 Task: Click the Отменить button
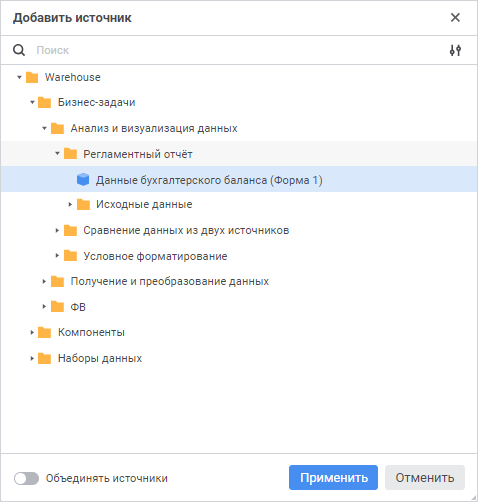[425, 478]
